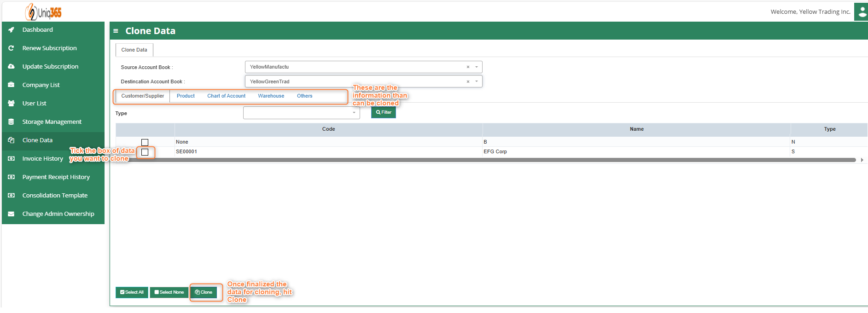The width and height of the screenshot is (868, 313).
Task: Click the Company List briefcase icon
Action: (x=11, y=85)
